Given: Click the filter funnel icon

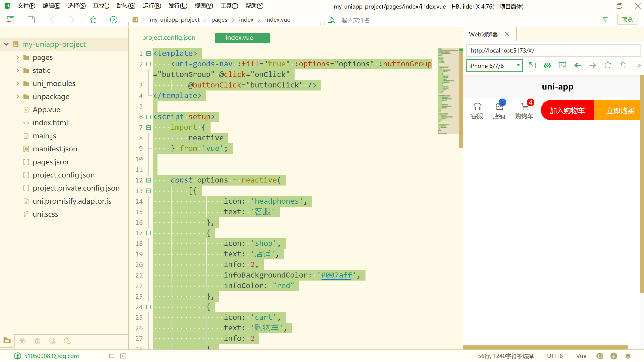Looking at the screenshot, I should [x=605, y=20].
